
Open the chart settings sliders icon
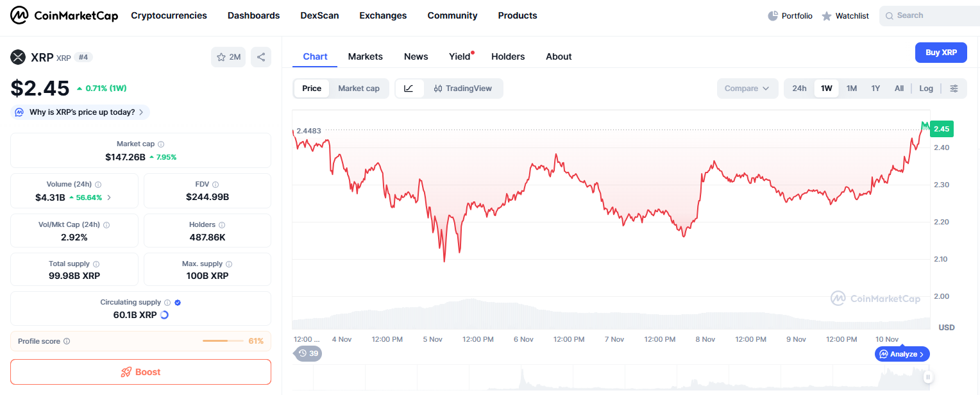point(954,88)
